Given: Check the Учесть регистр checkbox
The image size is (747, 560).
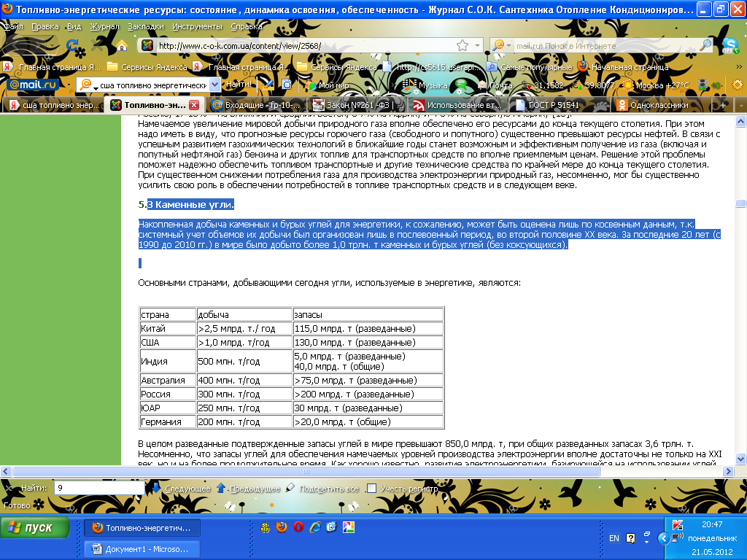Looking at the screenshot, I should tap(371, 488).
